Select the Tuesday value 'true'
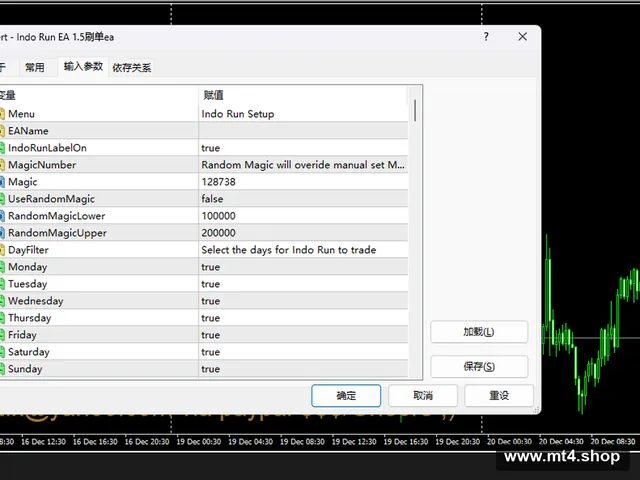Image resolution: width=640 pixels, height=480 pixels. coord(211,284)
